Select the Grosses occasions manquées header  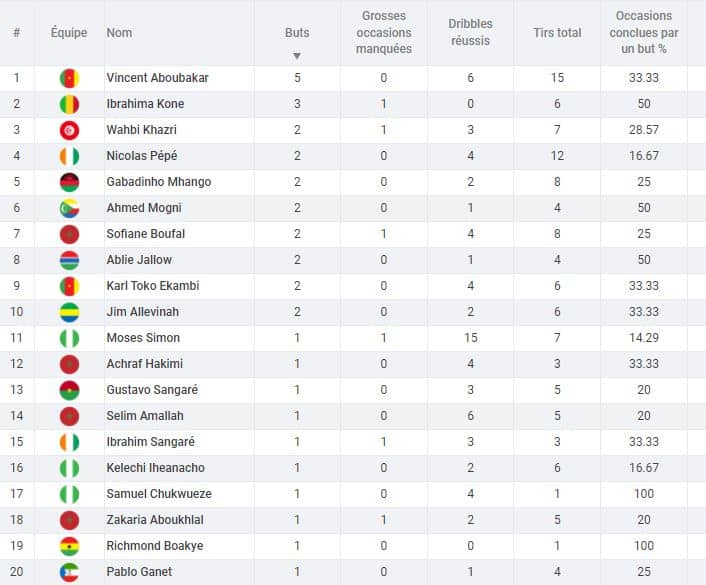384,33
